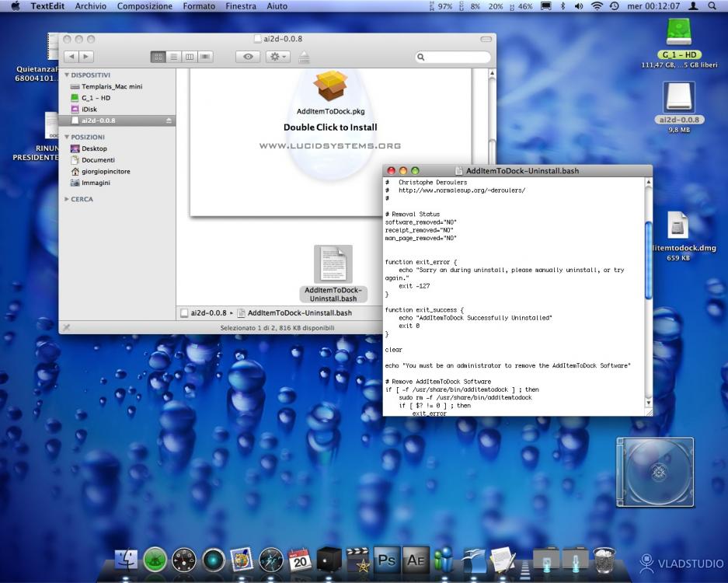728x583 pixels.
Task: Click the Finder back arrow button
Action: (x=71, y=57)
